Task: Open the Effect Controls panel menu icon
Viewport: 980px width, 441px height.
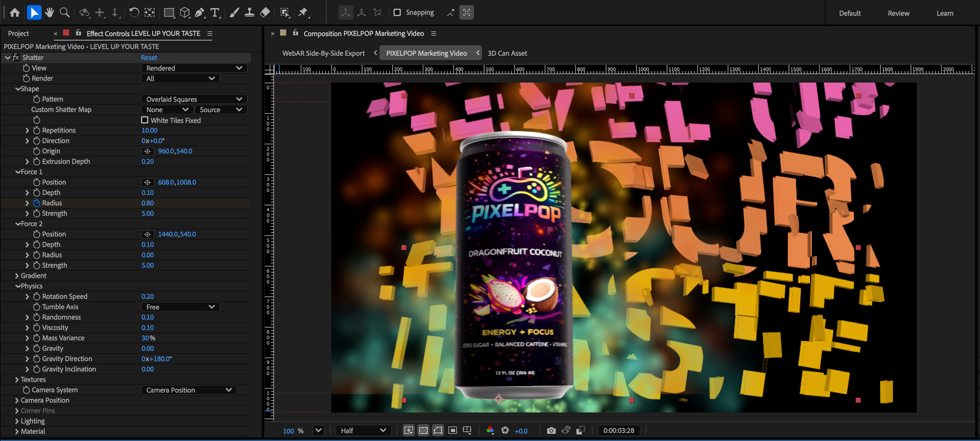Action: (210, 33)
